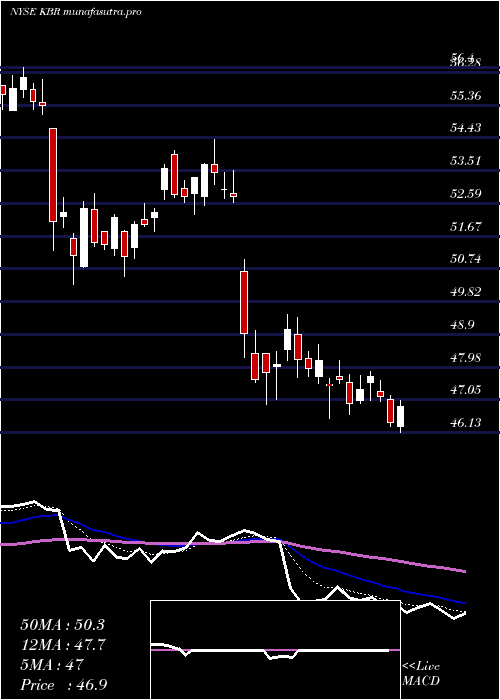The width and height of the screenshot is (500, 700).
Task: Select the 48.9 price axis label
Action: (x=462, y=325)
